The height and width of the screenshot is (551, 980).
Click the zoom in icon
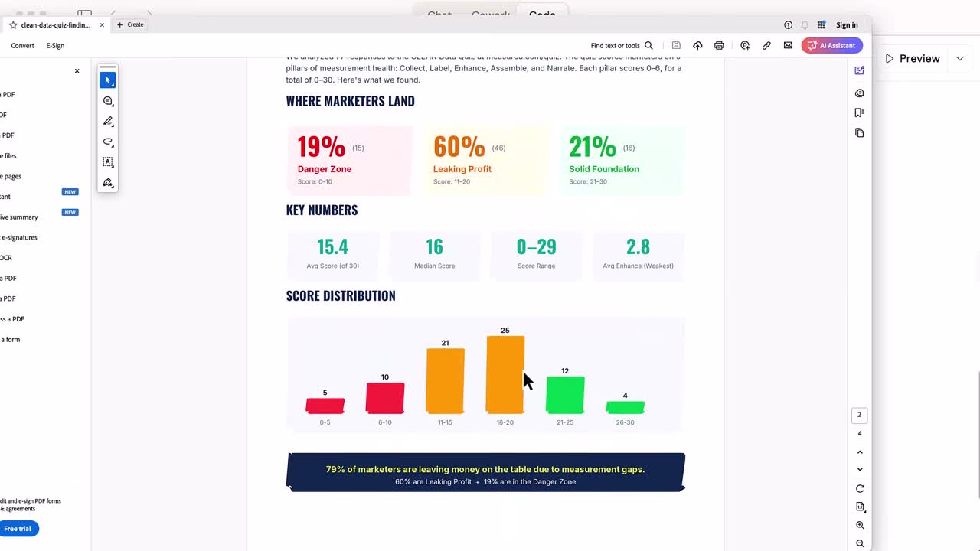point(860,525)
